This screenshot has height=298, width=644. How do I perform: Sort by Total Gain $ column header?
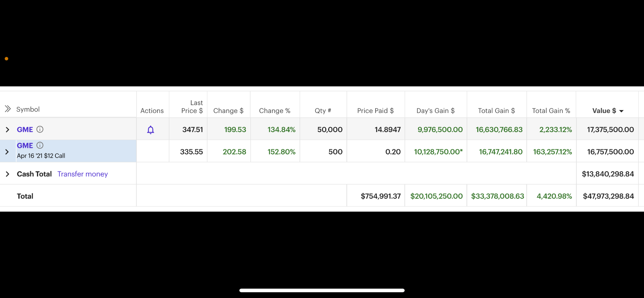496,111
